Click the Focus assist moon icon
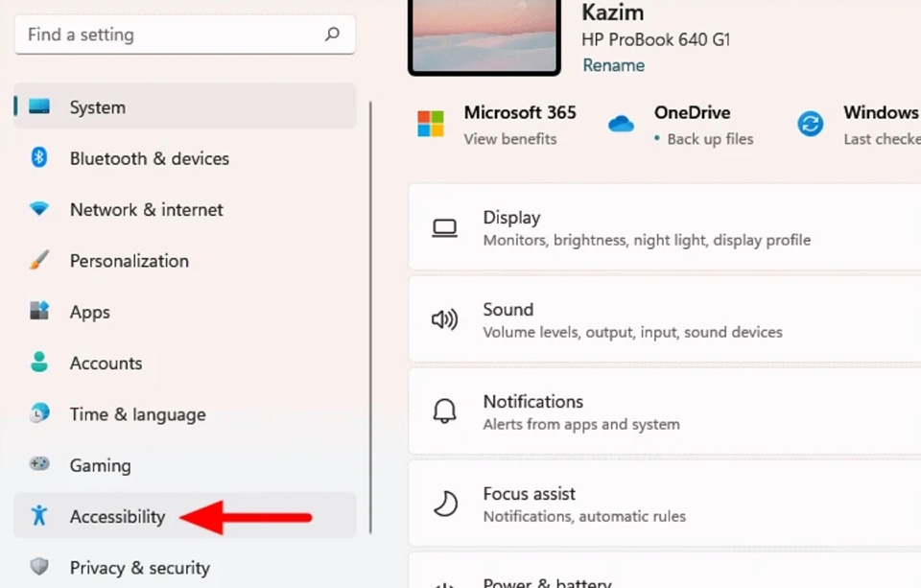Screen dimensions: 921x588 coord(445,504)
